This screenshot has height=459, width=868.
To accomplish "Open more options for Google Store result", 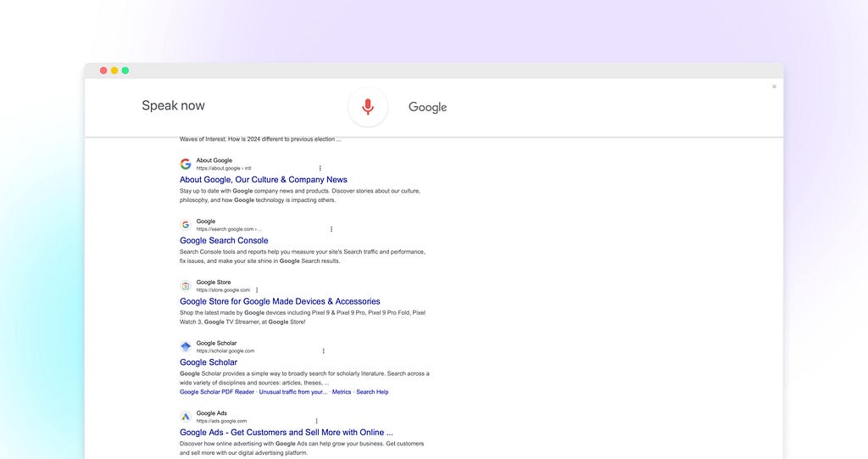I will [257, 290].
